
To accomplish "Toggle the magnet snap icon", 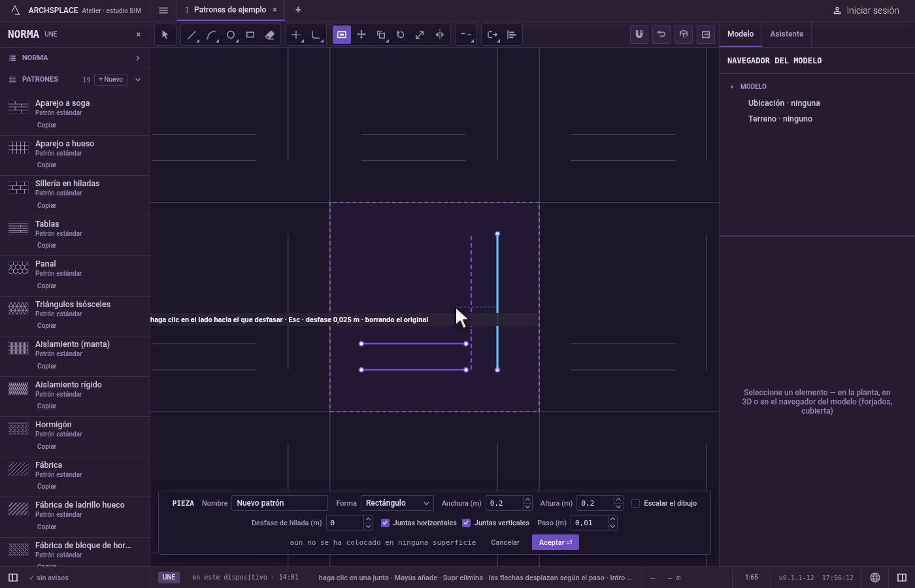I will (x=639, y=35).
